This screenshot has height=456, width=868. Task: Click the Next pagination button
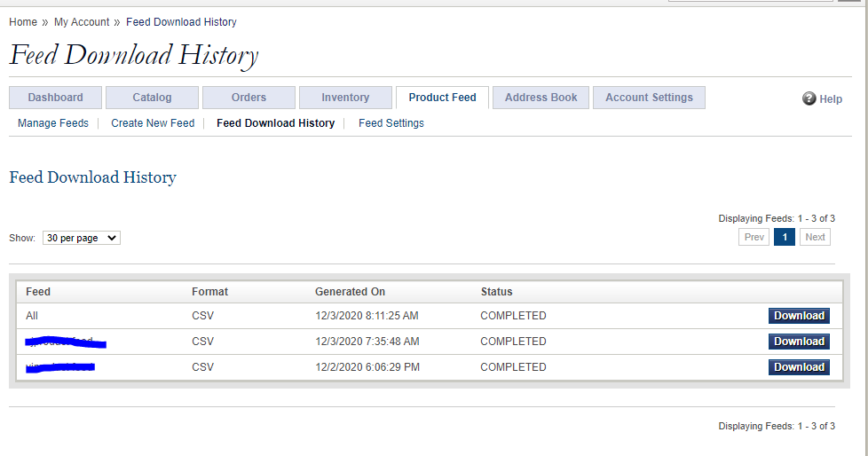[x=815, y=237]
